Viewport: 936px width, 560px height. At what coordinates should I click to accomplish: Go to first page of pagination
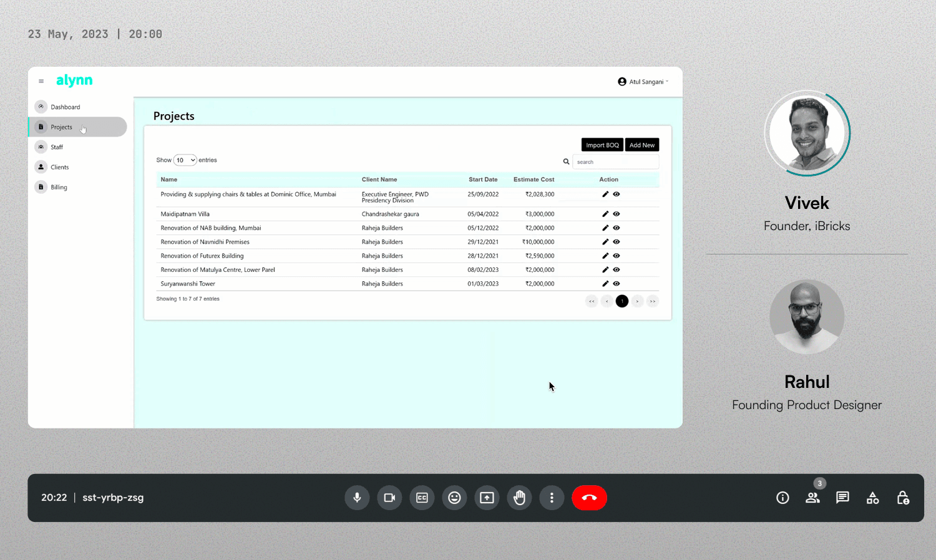[x=592, y=301]
